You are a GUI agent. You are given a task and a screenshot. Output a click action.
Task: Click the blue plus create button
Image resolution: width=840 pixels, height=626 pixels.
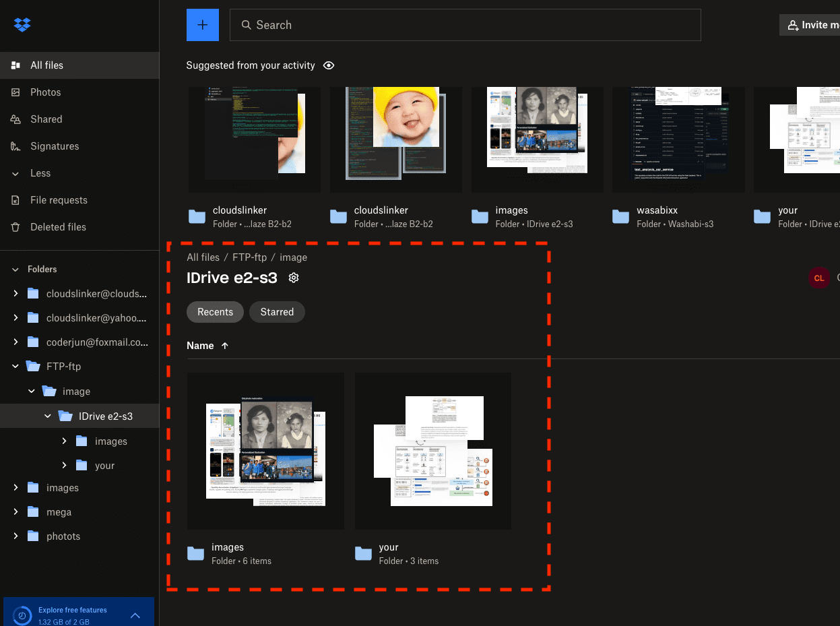203,25
